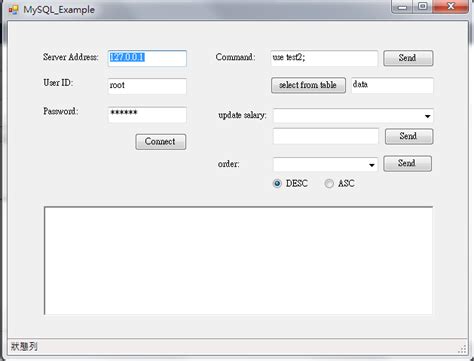474x361 pixels.
Task: Focus the Password input field
Action: [x=147, y=115]
